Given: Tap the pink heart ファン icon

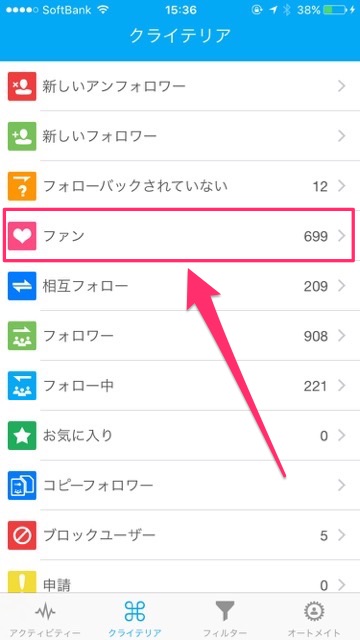Looking at the screenshot, I should tap(22, 236).
